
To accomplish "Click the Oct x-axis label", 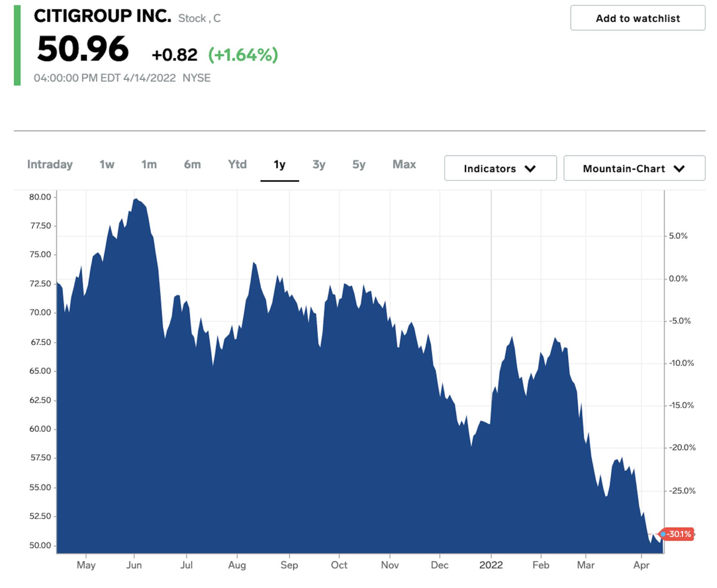I will click(339, 565).
